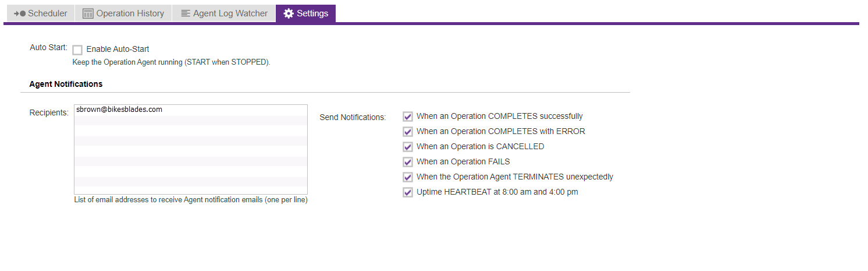Uncheck the 'Operation FAILS' checkbox
Viewport: 868px width, 271px height.
(x=408, y=162)
